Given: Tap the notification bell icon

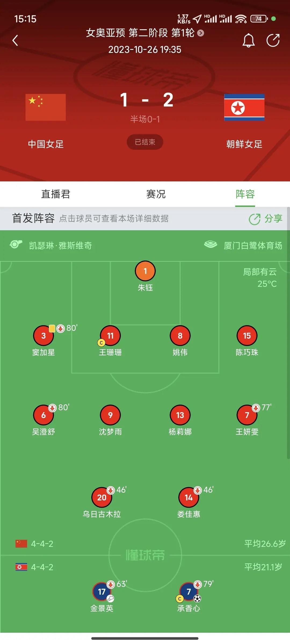Looking at the screenshot, I should coord(248,41).
